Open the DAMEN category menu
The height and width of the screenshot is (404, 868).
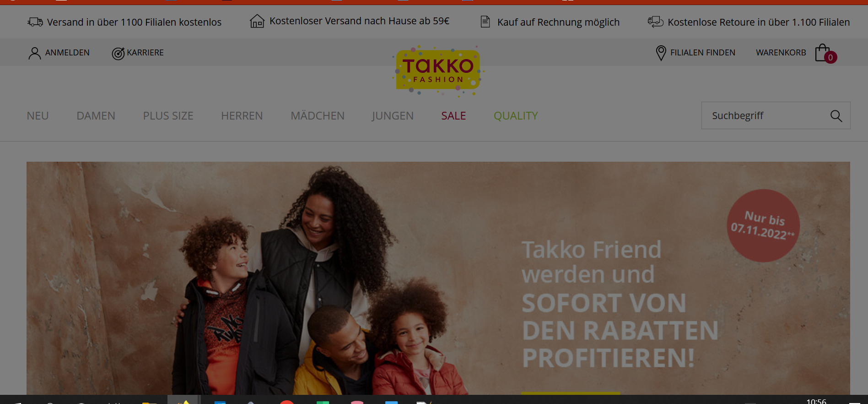coord(96,116)
